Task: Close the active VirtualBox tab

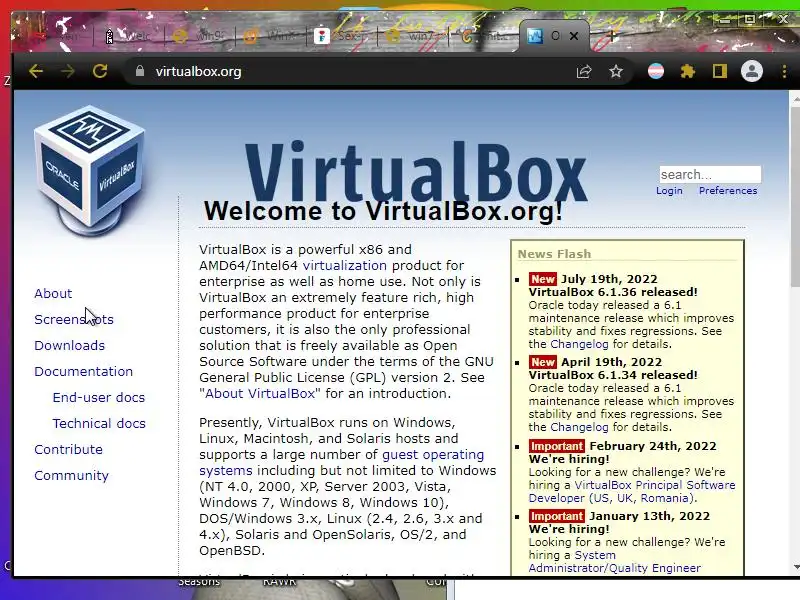Action: (574, 36)
